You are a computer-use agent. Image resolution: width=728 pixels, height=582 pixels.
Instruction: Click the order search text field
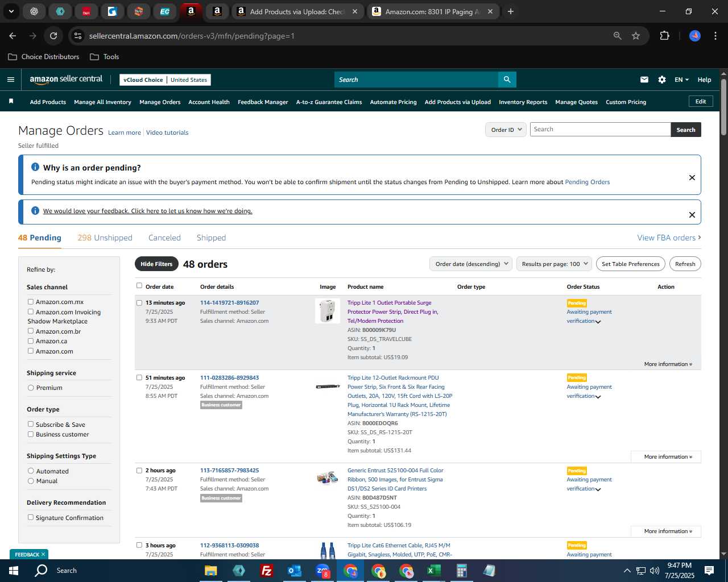600,130
